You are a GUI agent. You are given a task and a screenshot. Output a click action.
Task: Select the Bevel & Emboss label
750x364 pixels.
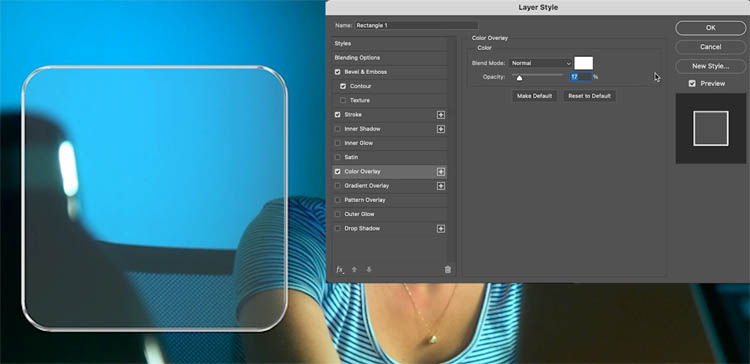coord(365,72)
